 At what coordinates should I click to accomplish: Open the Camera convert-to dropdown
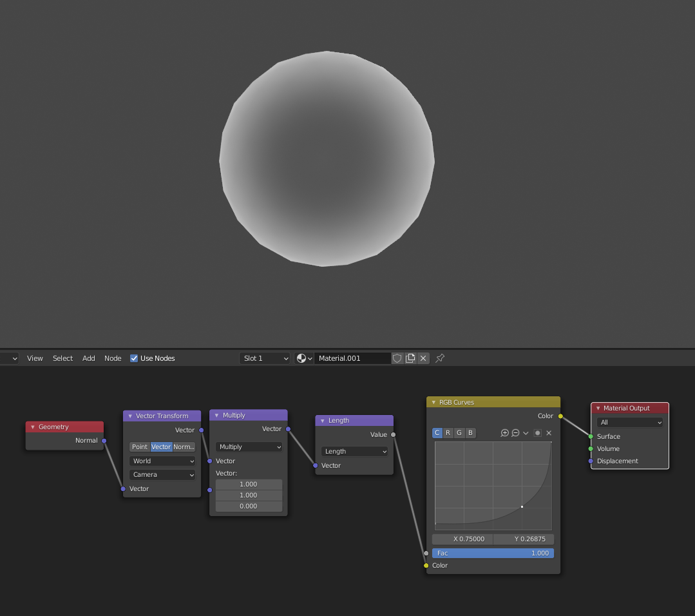(162, 475)
